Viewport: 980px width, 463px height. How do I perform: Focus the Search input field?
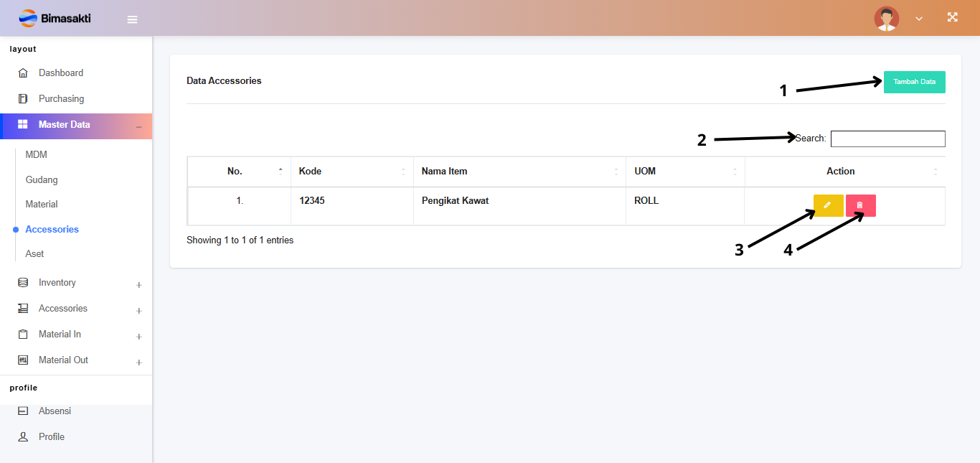(x=887, y=139)
